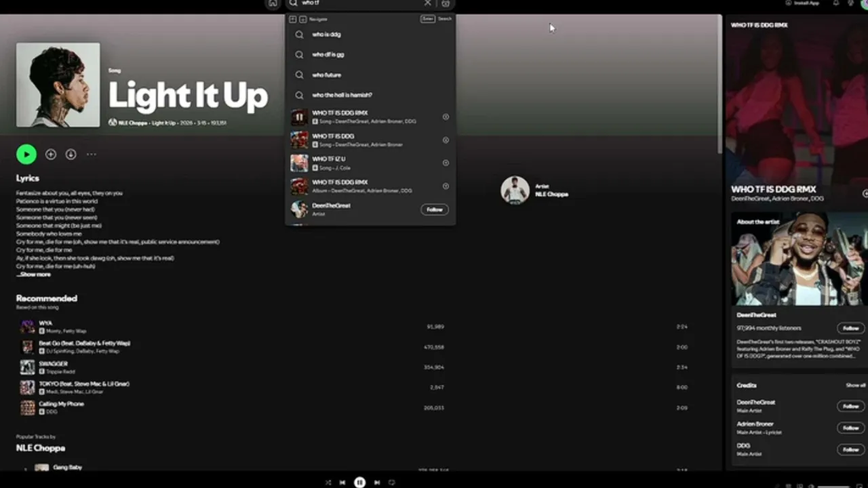
Task: Open the Browse icon beside search
Action: 445,3
